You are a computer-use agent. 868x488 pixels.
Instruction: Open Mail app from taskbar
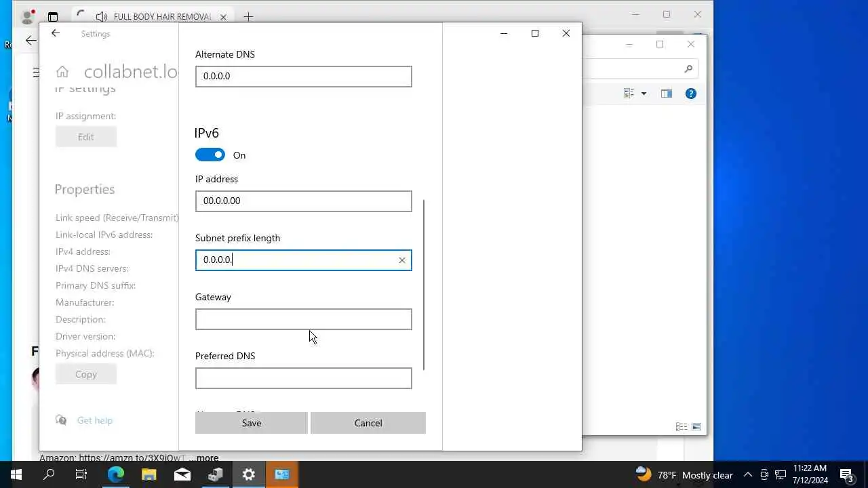(x=182, y=474)
